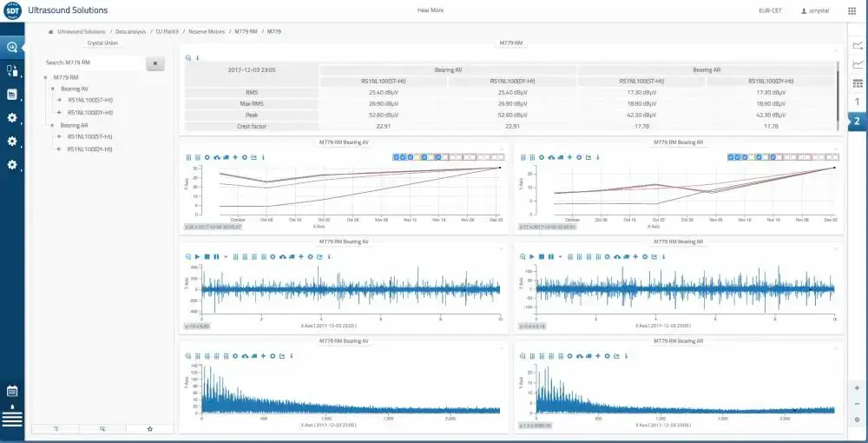Open the data analysis icon in left sidebar
868x443 pixels.
[12, 48]
